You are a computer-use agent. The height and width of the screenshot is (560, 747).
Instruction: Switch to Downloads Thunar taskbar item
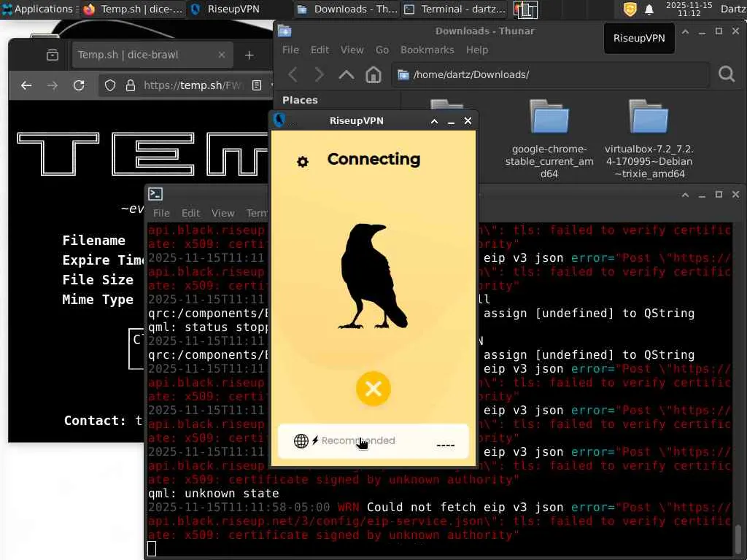(x=347, y=9)
